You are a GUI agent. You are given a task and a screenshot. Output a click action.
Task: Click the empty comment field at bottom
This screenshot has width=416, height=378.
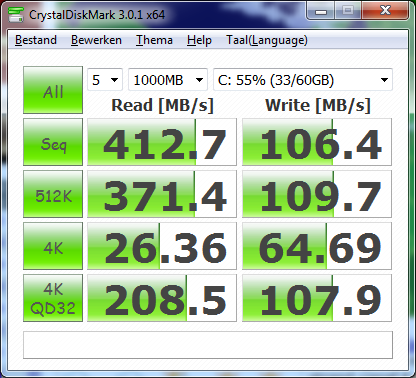pos(208,345)
